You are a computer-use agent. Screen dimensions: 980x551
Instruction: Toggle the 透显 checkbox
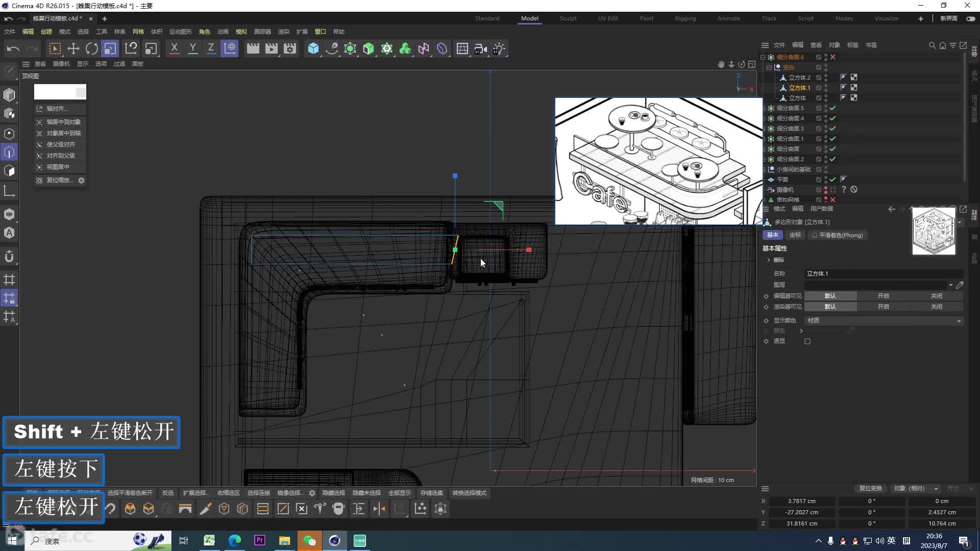click(x=807, y=341)
